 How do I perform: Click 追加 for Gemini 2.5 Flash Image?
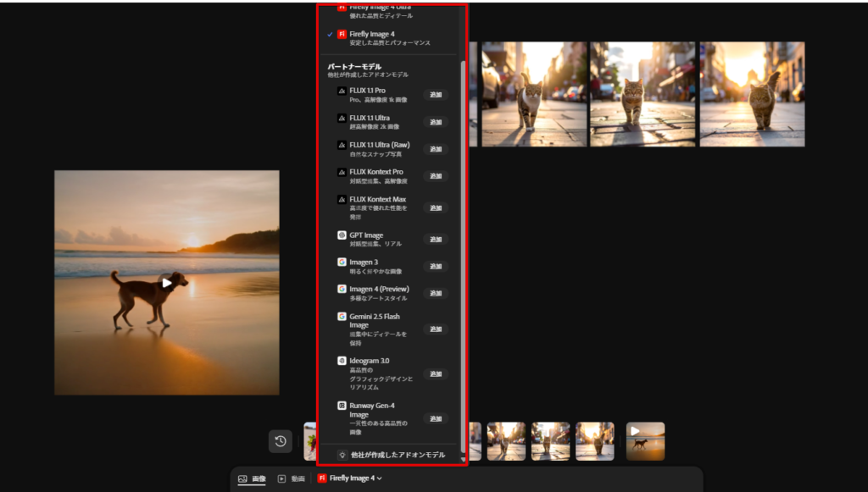coord(436,329)
